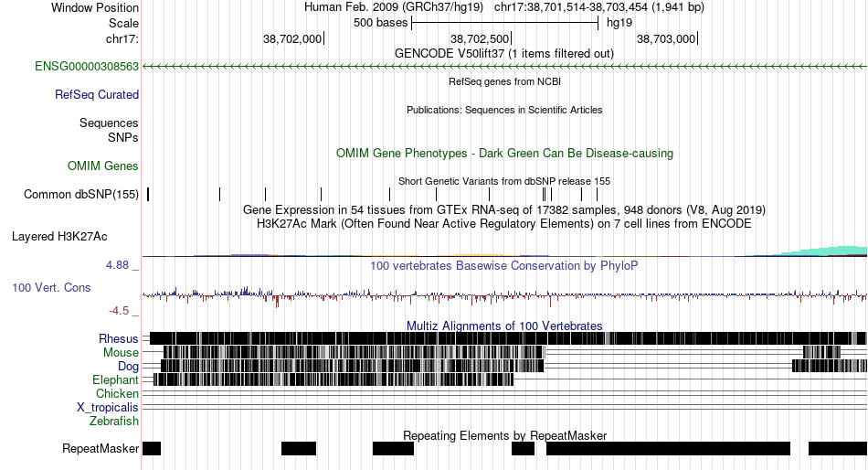This screenshot has width=868, height=470.
Task: Open the 100 vertebrates Basewise Conservation title
Action: pyautogui.click(x=504, y=266)
